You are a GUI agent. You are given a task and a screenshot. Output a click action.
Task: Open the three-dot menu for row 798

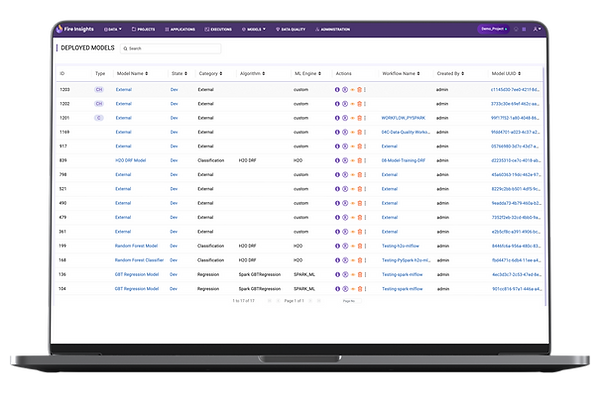(365, 175)
